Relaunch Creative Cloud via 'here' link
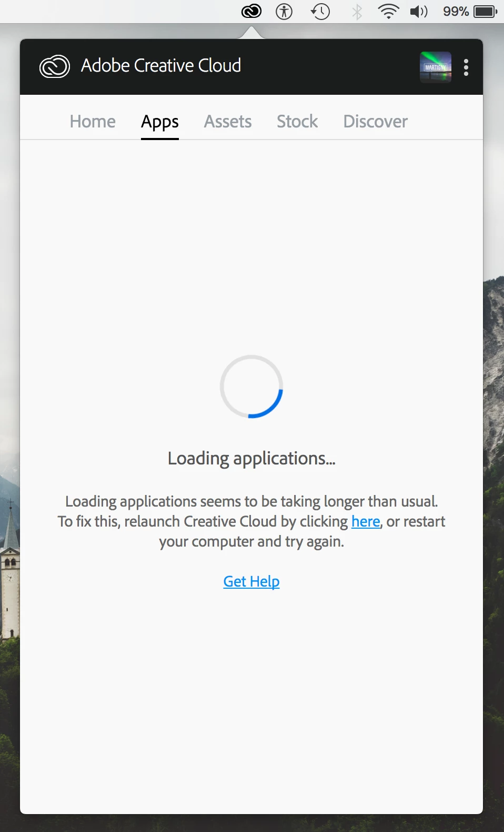 [x=366, y=521]
